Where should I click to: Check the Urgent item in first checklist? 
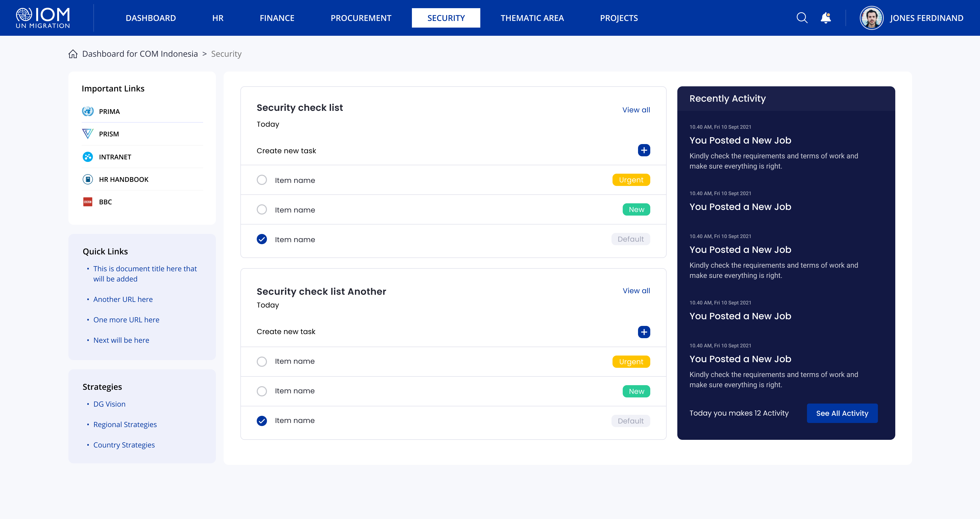[x=262, y=180]
